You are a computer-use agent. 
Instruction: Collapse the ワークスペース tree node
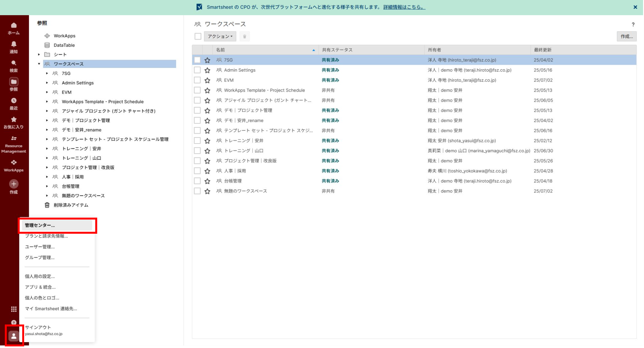pos(39,64)
